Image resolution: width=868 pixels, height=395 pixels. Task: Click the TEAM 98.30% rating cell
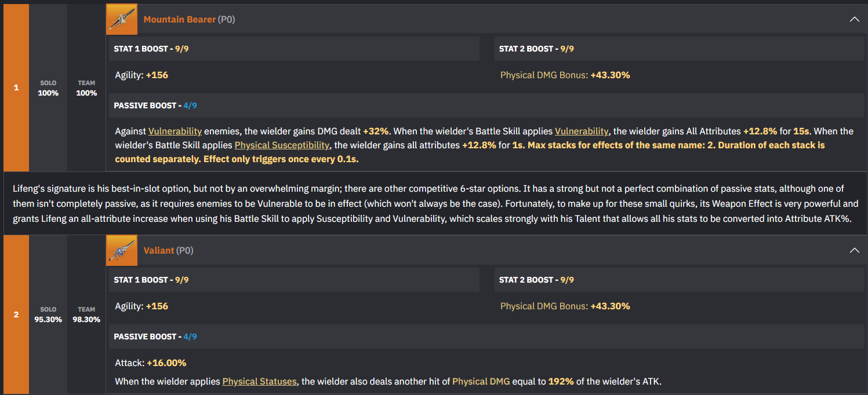[x=86, y=314]
